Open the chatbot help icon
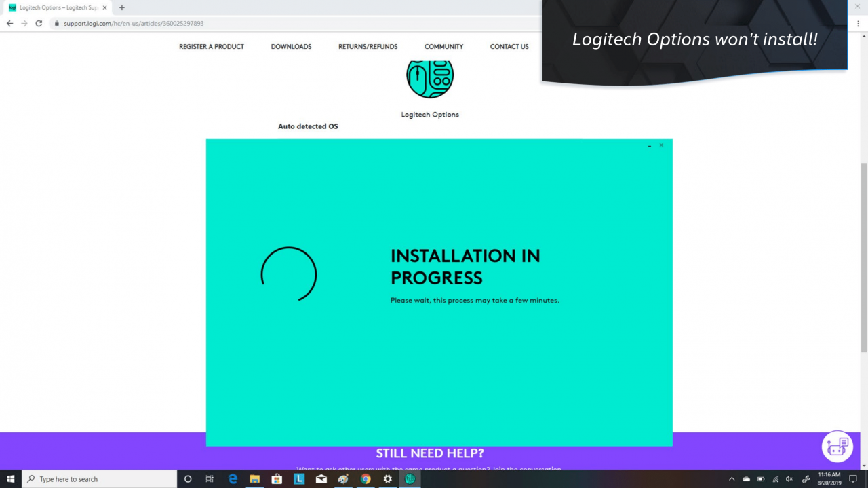 pyautogui.click(x=837, y=447)
